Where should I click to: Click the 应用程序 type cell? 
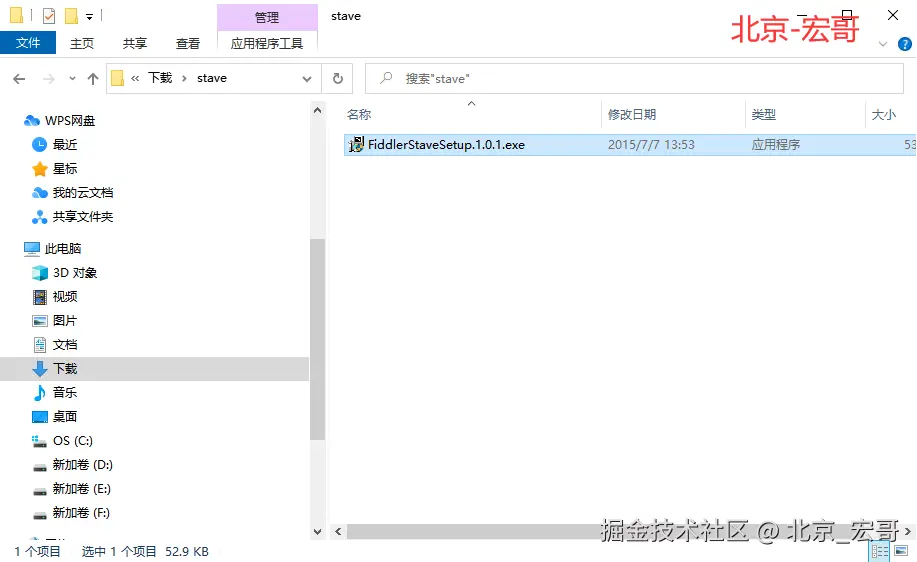click(775, 144)
